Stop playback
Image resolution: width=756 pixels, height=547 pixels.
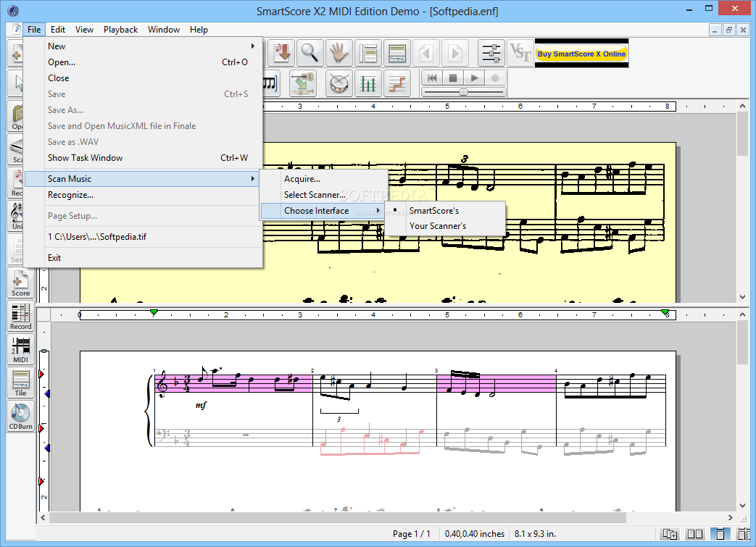click(453, 78)
